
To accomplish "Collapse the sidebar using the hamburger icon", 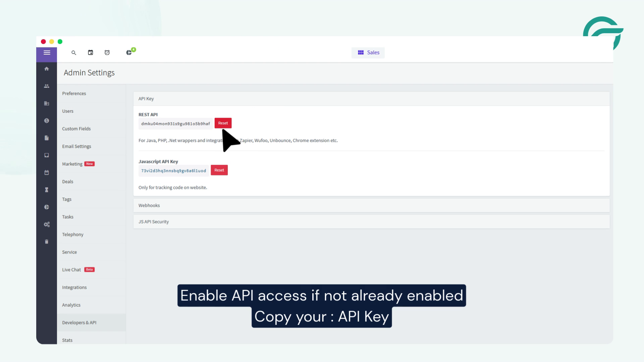I will pos(47,53).
